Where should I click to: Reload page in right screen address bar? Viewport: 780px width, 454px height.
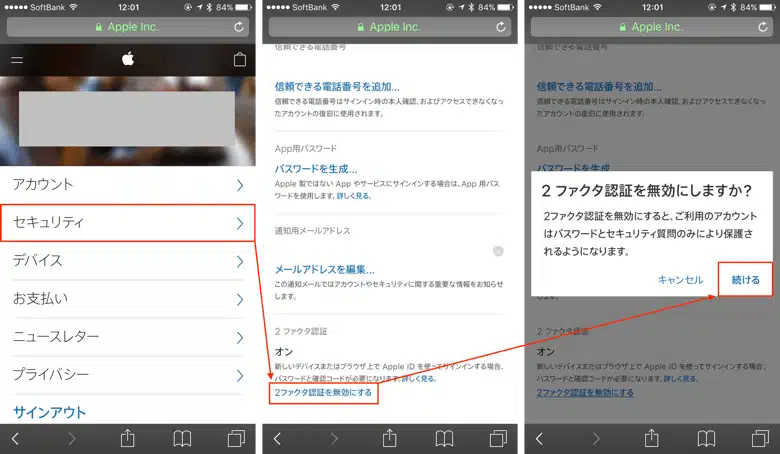pos(763,27)
